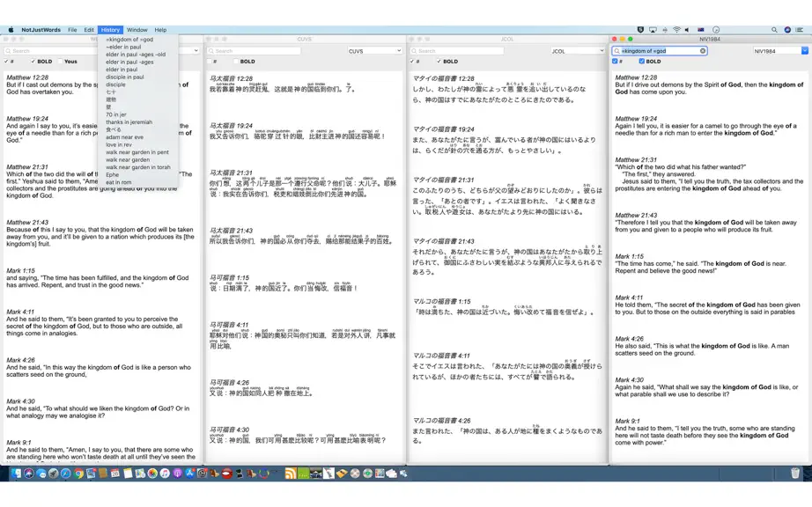Open Calendar icon in the dock
Screen dimensions: 812x507
click(115, 474)
